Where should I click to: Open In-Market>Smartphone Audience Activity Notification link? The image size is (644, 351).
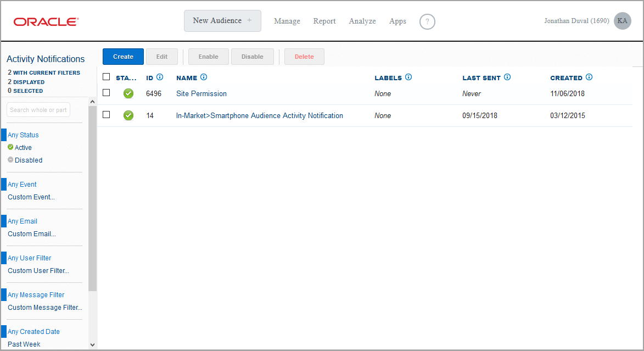pos(260,116)
